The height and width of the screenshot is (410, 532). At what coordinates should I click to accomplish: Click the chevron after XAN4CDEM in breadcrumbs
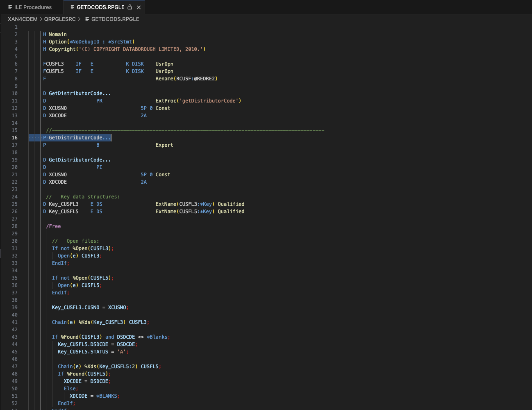(x=41, y=19)
